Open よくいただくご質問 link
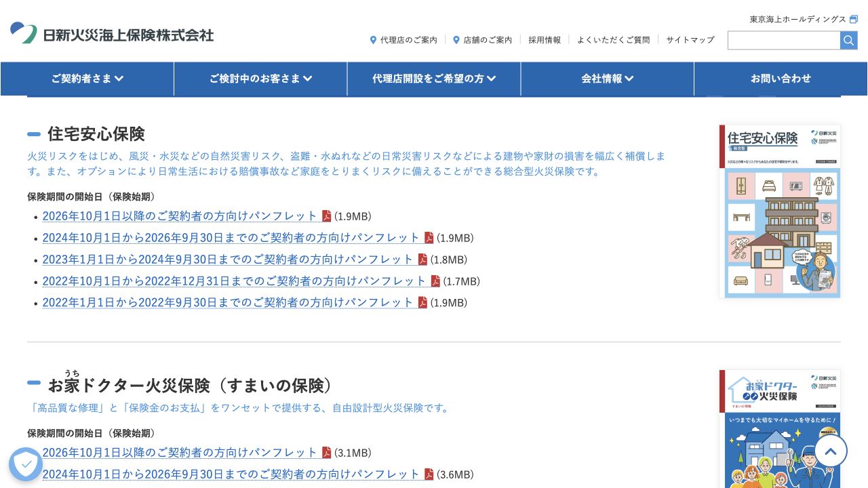The width and height of the screenshot is (868, 488). (613, 40)
